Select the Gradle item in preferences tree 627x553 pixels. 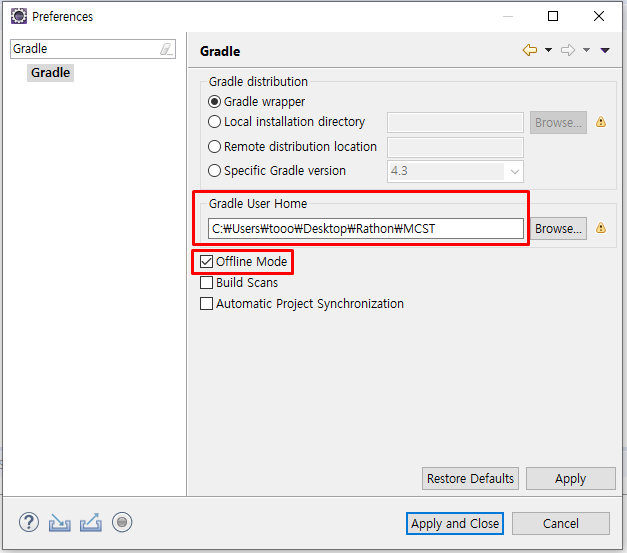pyautogui.click(x=50, y=73)
